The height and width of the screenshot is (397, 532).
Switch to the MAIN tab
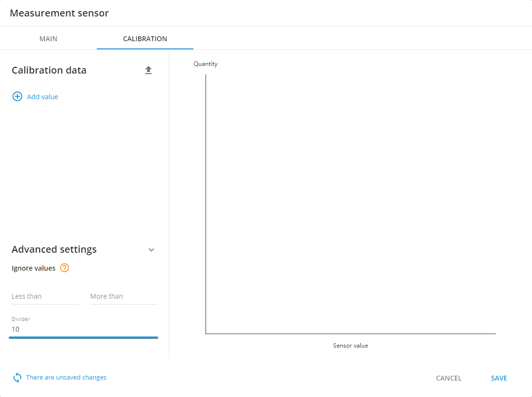click(x=48, y=39)
